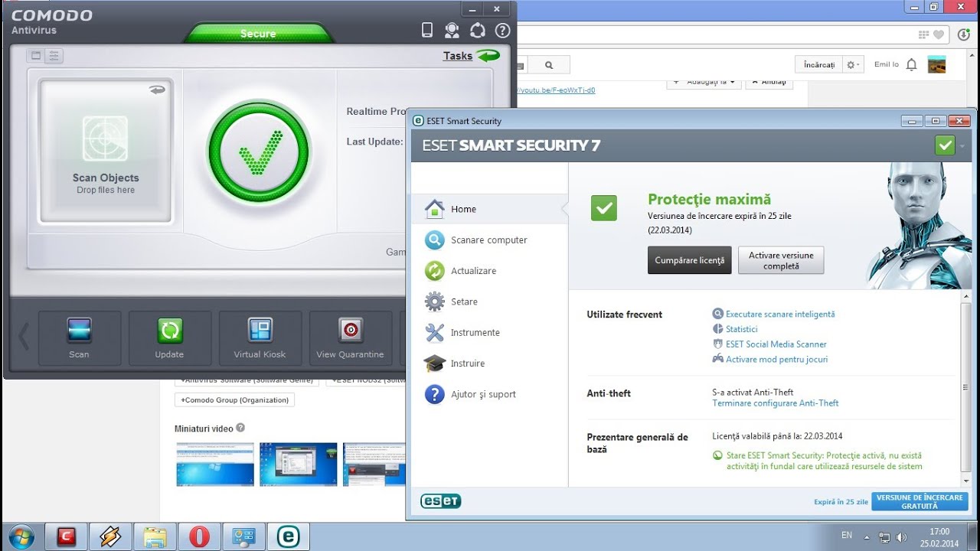Select the first video thumbnail
Image resolution: width=980 pixels, height=551 pixels.
[215, 465]
